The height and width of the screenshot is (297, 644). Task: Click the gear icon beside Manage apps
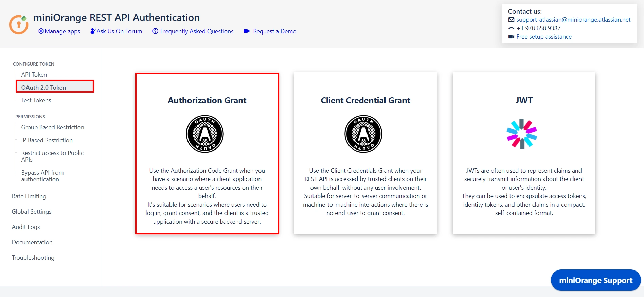[41, 31]
